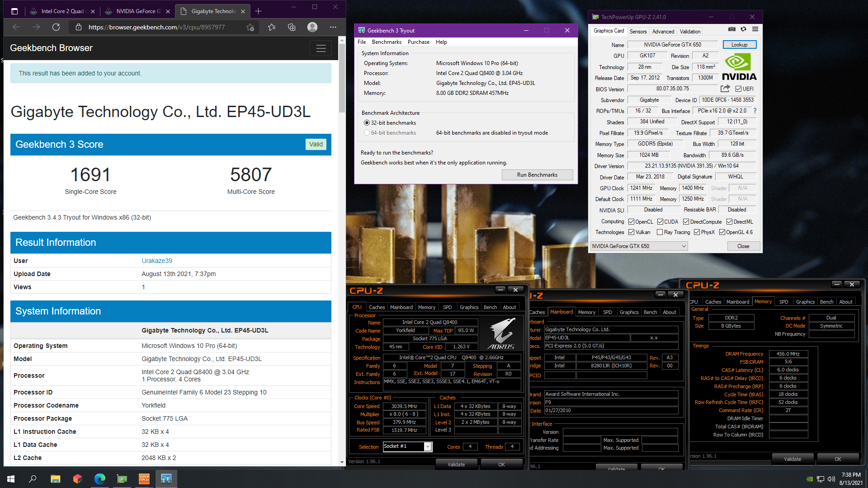Open the Caches tab in left CPU-Z window
Image resolution: width=868 pixels, height=488 pixels.
pyautogui.click(x=377, y=307)
